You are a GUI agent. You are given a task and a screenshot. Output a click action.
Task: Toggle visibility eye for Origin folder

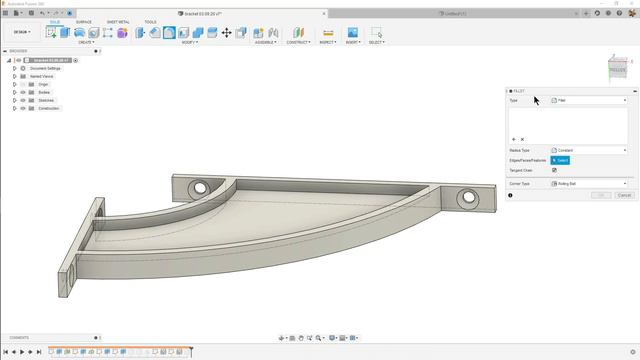[x=23, y=84]
